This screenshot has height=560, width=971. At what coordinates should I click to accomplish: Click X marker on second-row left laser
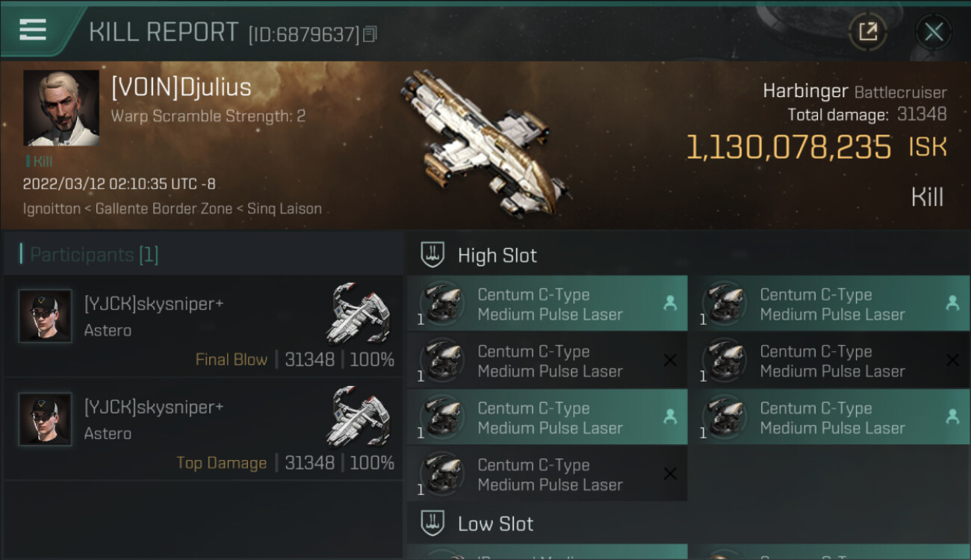point(670,361)
